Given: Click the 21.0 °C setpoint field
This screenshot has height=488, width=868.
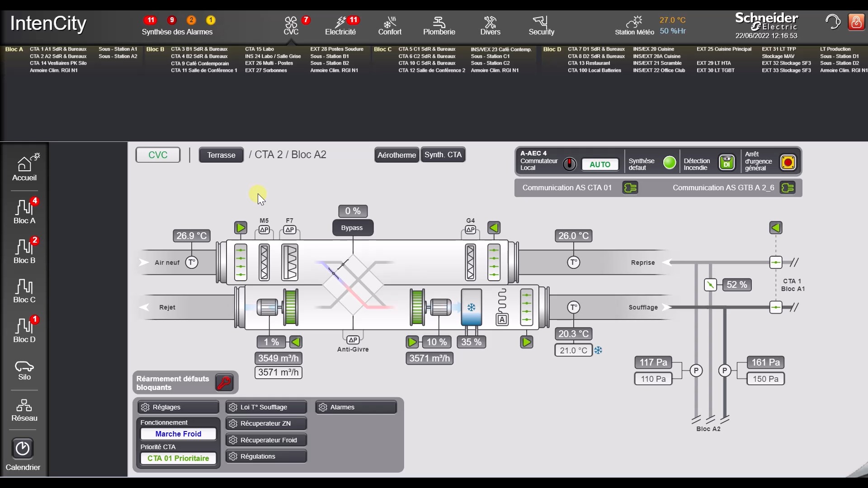Looking at the screenshot, I should [573, 351].
